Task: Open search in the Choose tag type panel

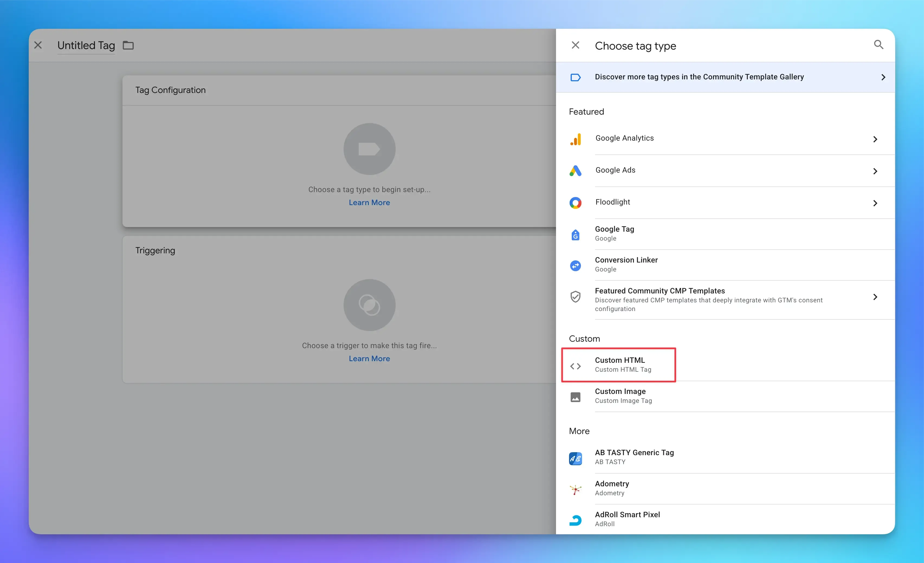Action: [x=878, y=45]
